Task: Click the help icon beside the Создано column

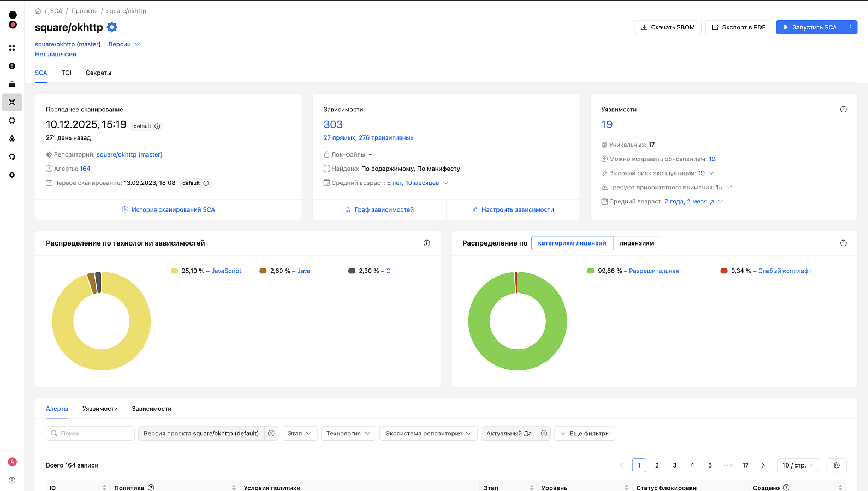Action: point(786,488)
